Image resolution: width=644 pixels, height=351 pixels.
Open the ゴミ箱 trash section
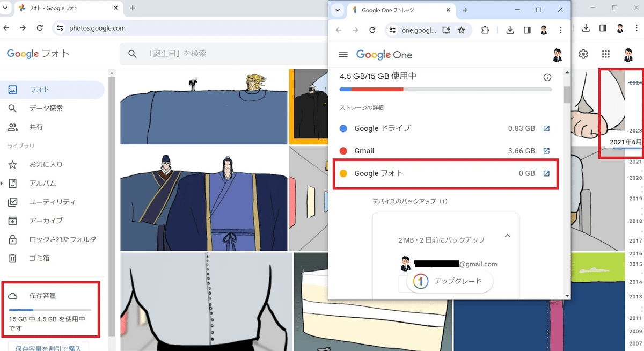click(x=36, y=258)
